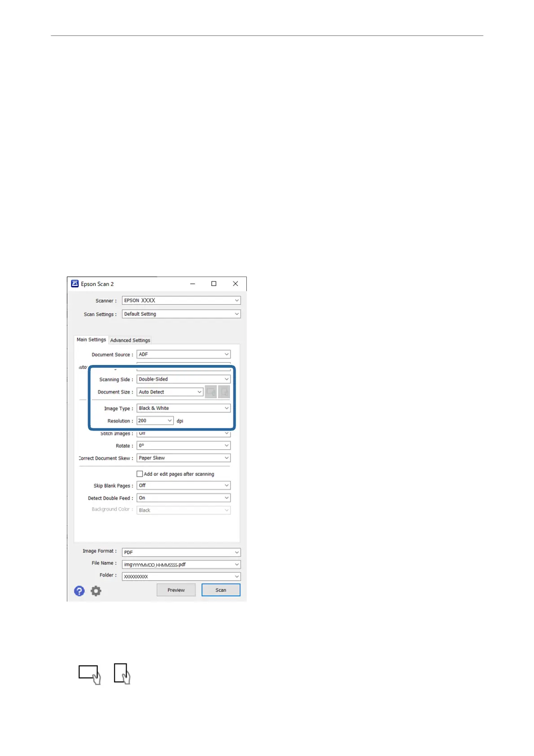534x756 pixels.
Task: Open the Rotate 0° dropdown
Action: [184, 445]
